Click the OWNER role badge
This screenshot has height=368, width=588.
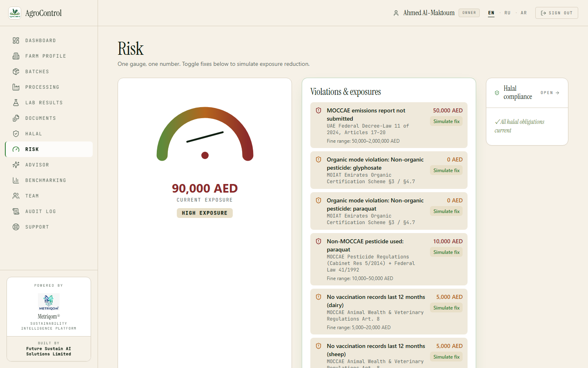click(x=469, y=13)
